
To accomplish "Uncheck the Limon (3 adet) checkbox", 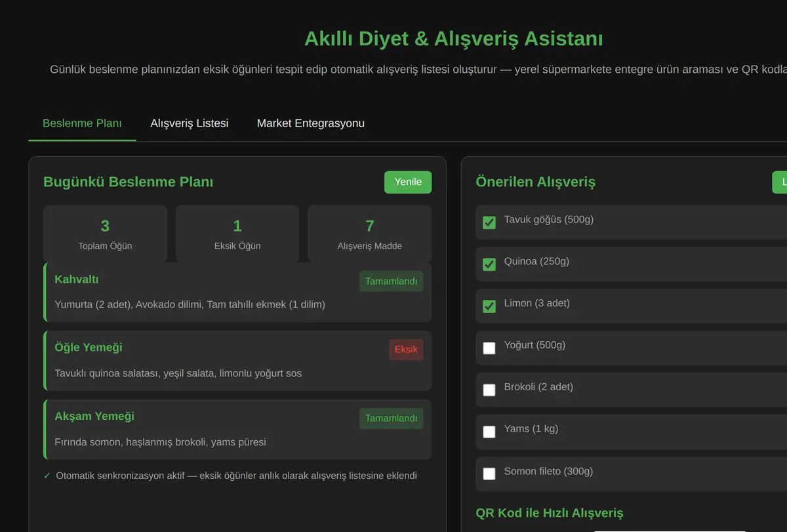I will coord(489,306).
